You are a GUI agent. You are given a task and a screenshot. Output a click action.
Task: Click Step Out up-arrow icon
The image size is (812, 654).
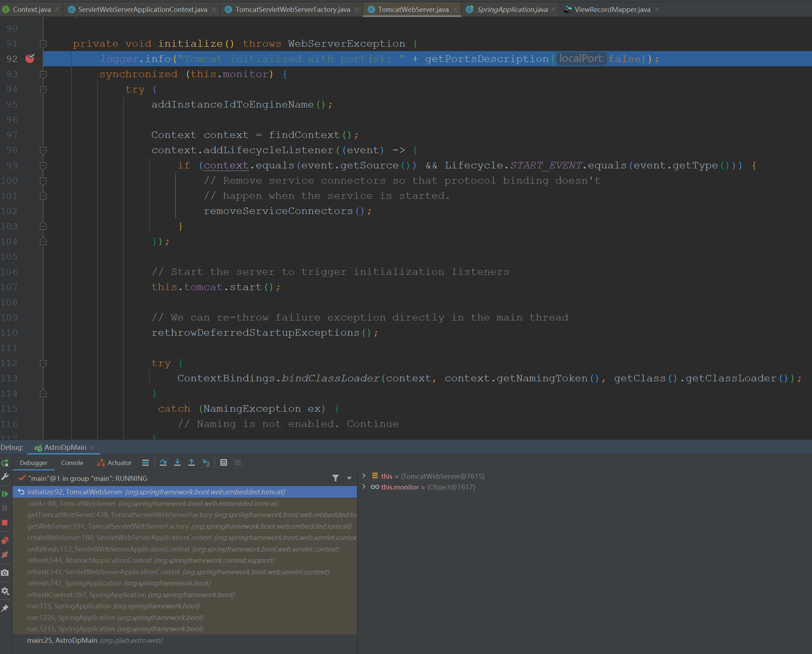pos(192,463)
